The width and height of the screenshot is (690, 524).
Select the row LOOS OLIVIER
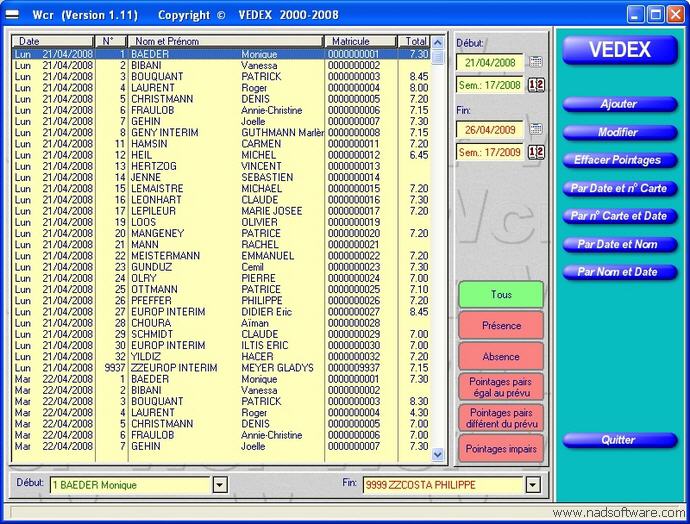tap(221, 222)
